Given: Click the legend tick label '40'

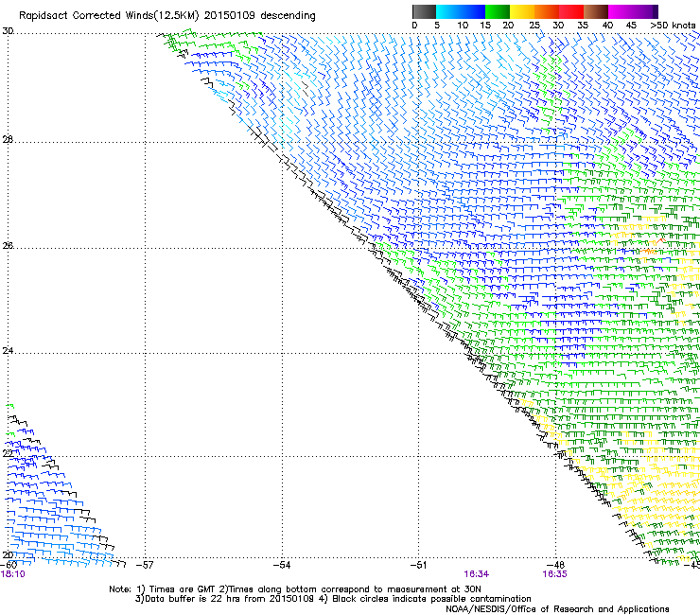Looking at the screenshot, I should pos(607,26).
